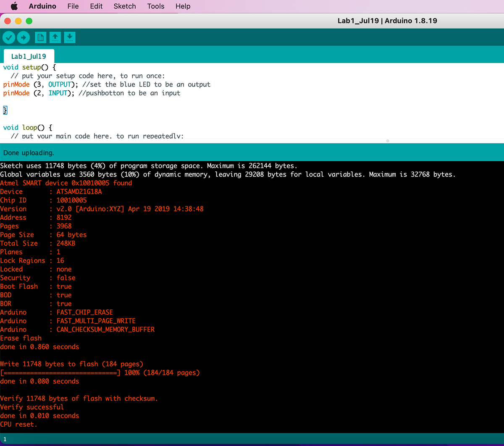Click the Lock Regions 16 line
Screen dimensions: 504x446
32,260
